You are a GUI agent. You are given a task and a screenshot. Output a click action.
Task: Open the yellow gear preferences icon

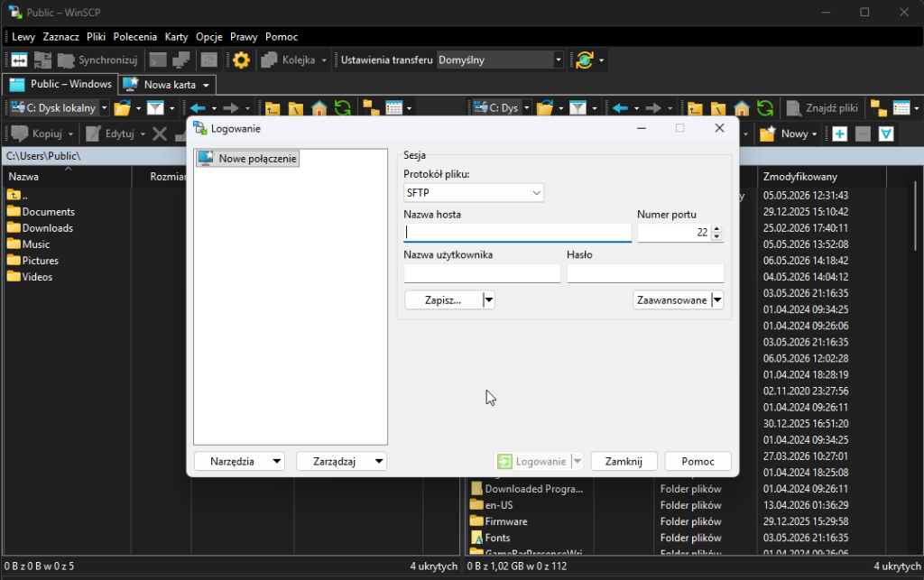241,60
